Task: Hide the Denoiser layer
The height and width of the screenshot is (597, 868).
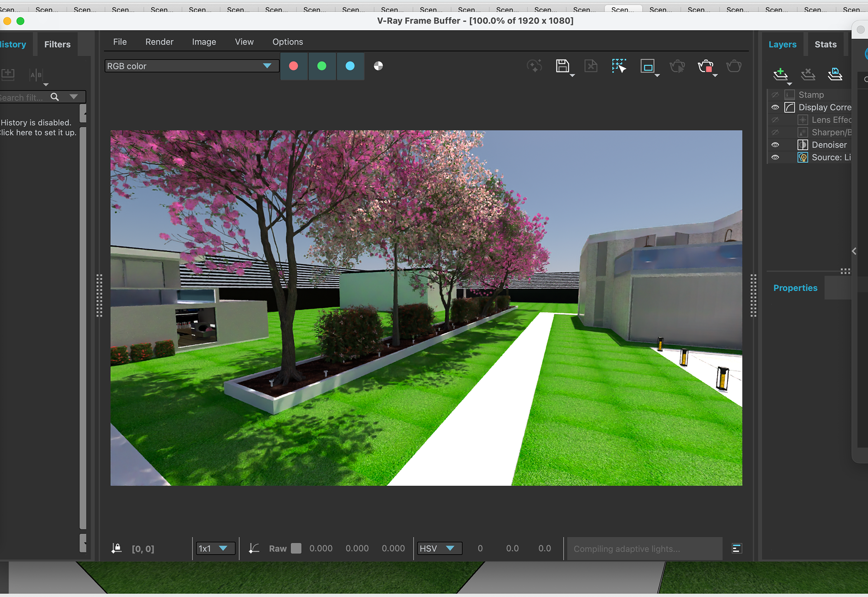Action: pos(775,145)
